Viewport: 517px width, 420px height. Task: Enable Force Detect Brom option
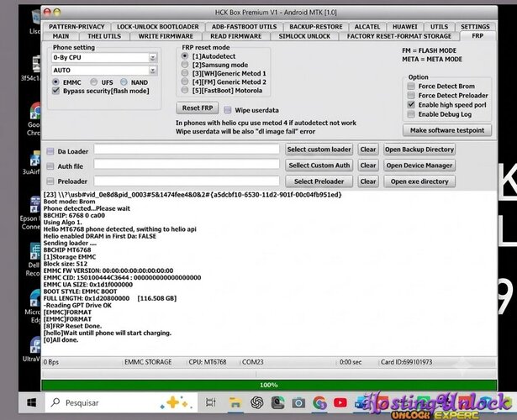point(411,86)
